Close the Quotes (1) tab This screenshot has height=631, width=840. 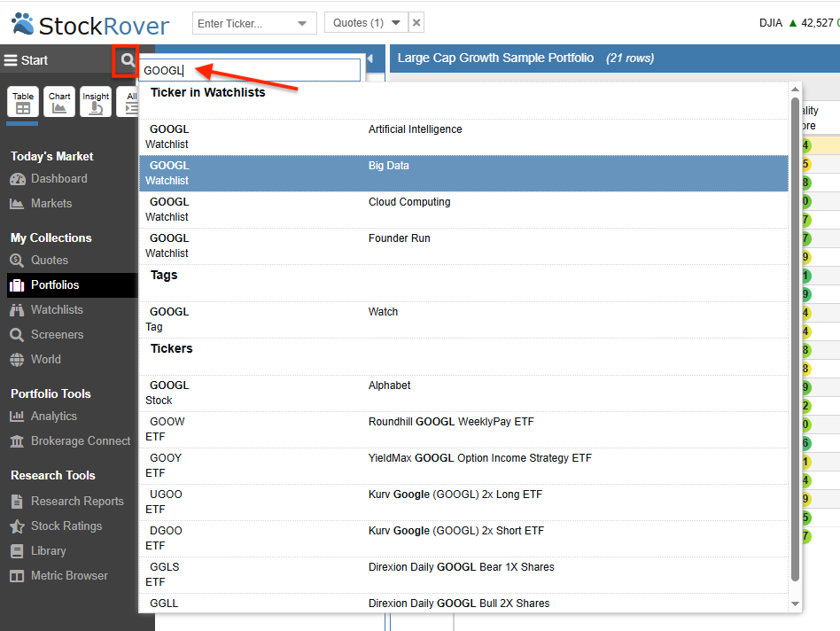click(416, 23)
